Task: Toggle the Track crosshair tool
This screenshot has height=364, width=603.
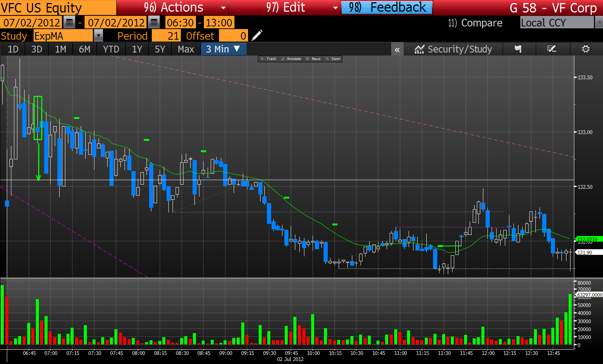Action: [268, 59]
